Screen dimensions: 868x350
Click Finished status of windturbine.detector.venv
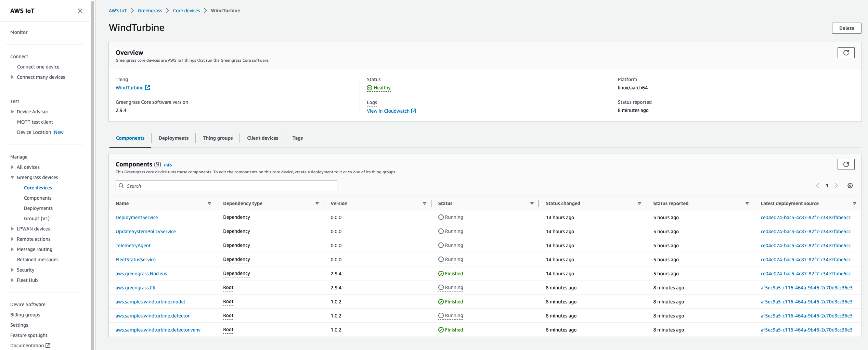(x=451, y=330)
